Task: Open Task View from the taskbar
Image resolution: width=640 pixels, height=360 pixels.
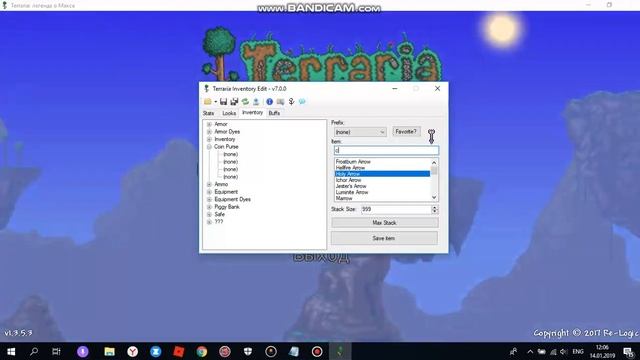Action: 56,351
